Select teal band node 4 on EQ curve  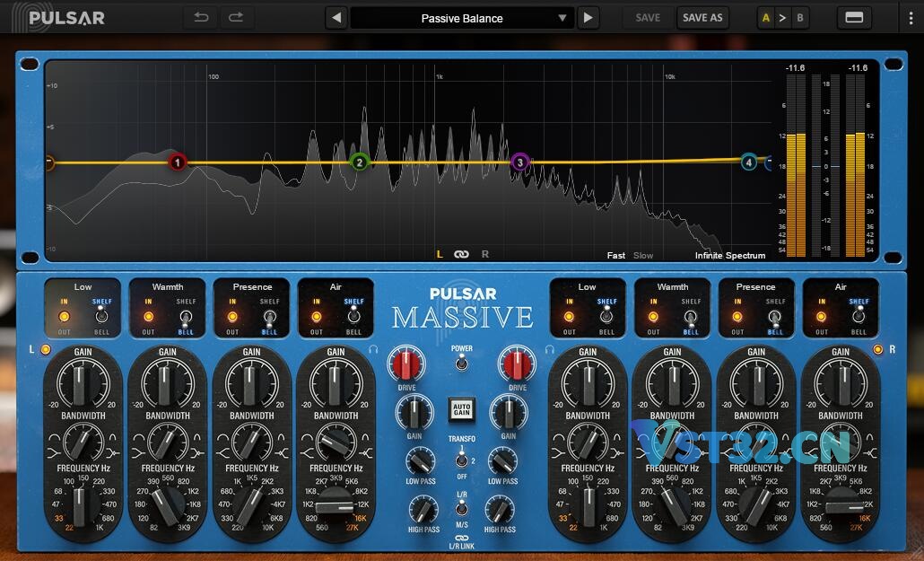click(x=748, y=162)
